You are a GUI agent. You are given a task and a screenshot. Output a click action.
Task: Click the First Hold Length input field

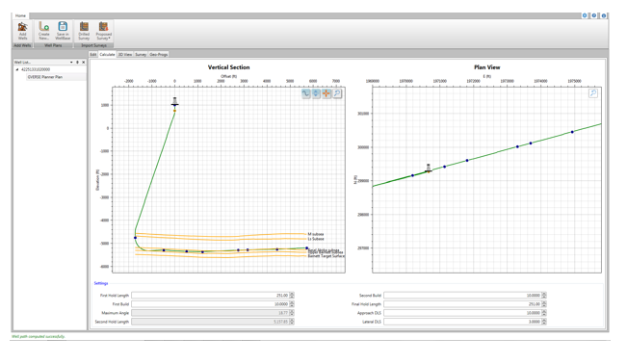coord(210,296)
